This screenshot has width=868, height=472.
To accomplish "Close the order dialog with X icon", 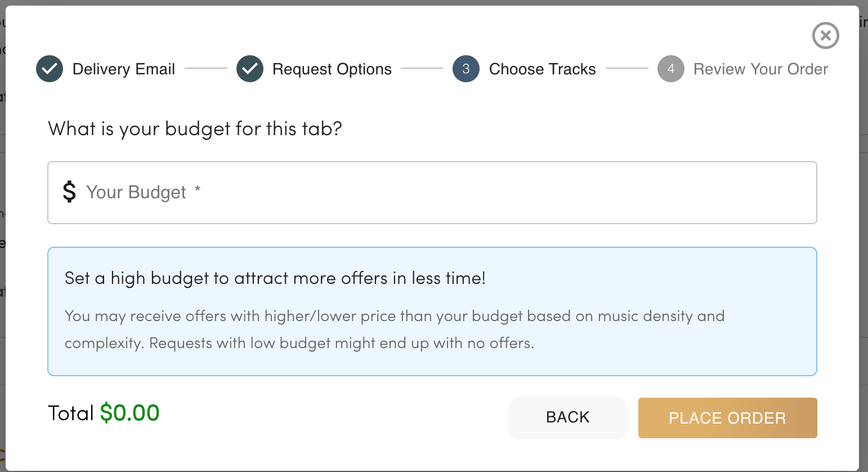I will pyautogui.click(x=825, y=36).
